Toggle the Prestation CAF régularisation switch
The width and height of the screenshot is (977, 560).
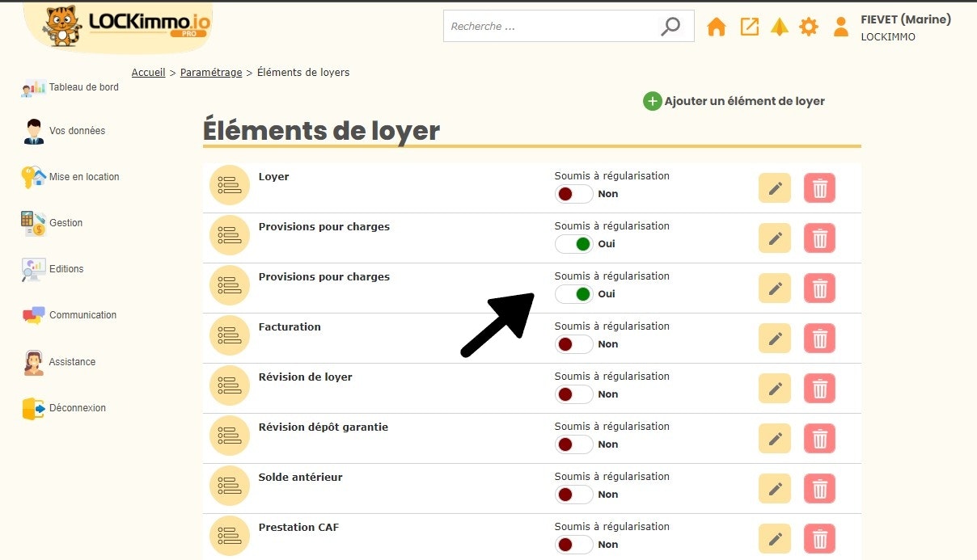(574, 545)
